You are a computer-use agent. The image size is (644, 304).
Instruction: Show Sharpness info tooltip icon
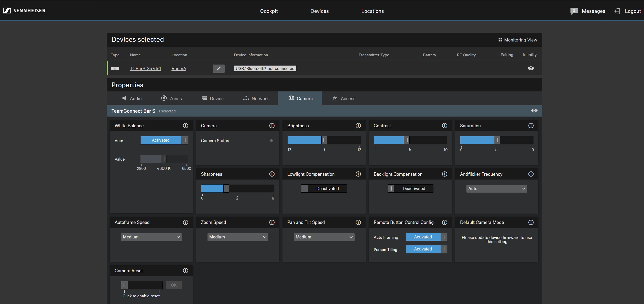[272, 174]
